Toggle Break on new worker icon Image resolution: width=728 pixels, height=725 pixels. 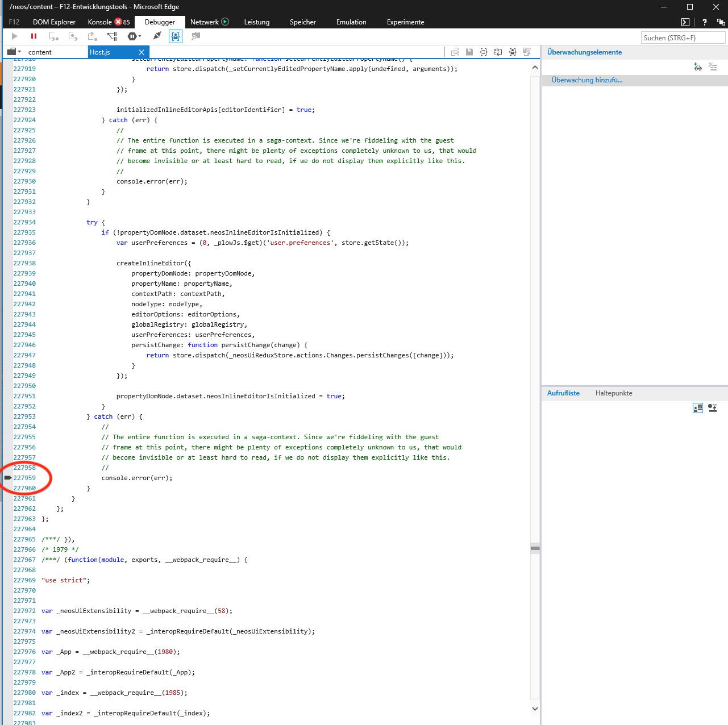pos(112,36)
